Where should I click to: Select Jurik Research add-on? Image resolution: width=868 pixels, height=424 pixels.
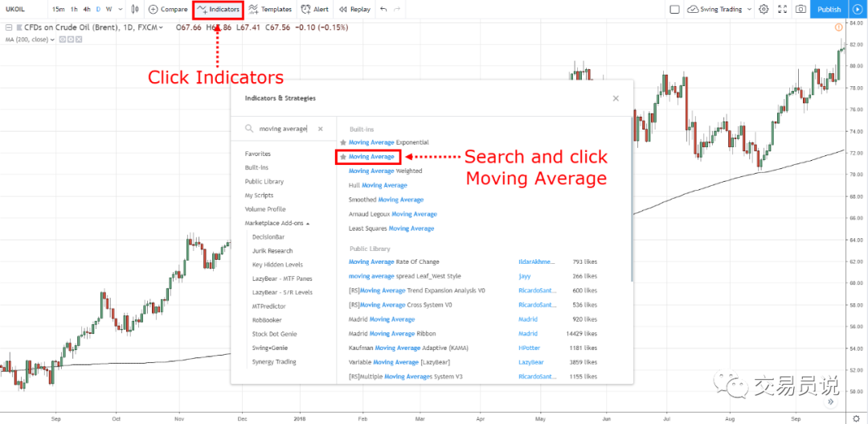coord(272,250)
